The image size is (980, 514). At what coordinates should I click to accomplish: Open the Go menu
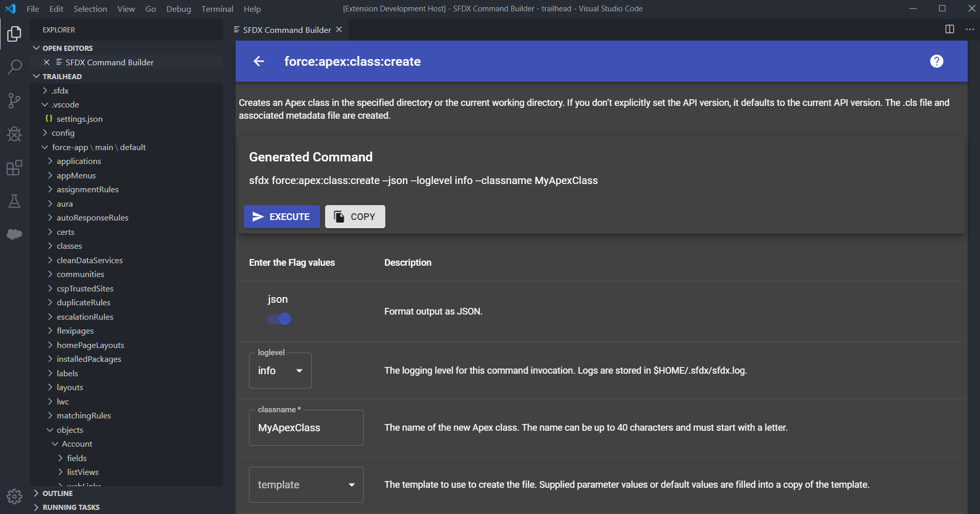coord(151,9)
